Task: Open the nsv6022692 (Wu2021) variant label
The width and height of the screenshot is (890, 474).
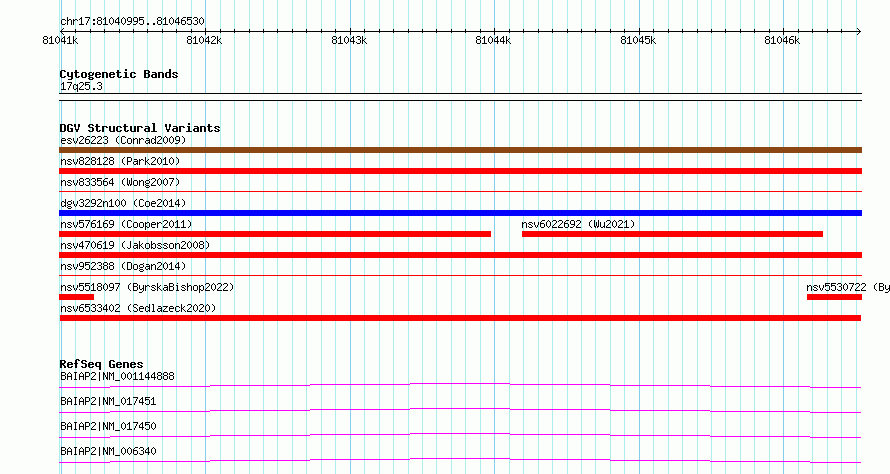Action: (578, 224)
